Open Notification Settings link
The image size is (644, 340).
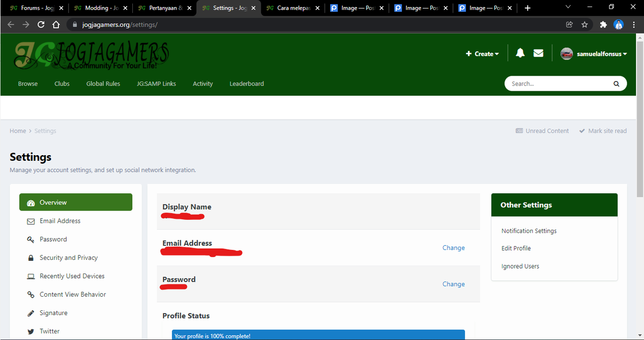click(x=529, y=231)
